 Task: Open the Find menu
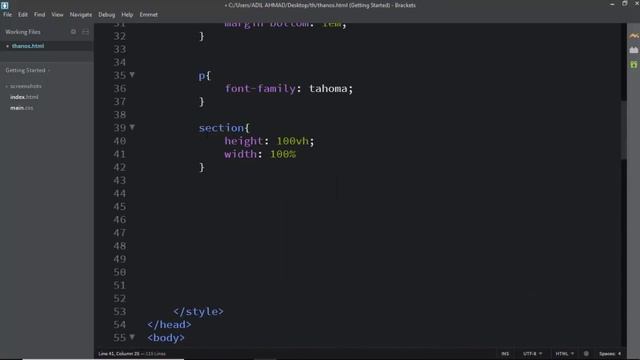[x=40, y=14]
